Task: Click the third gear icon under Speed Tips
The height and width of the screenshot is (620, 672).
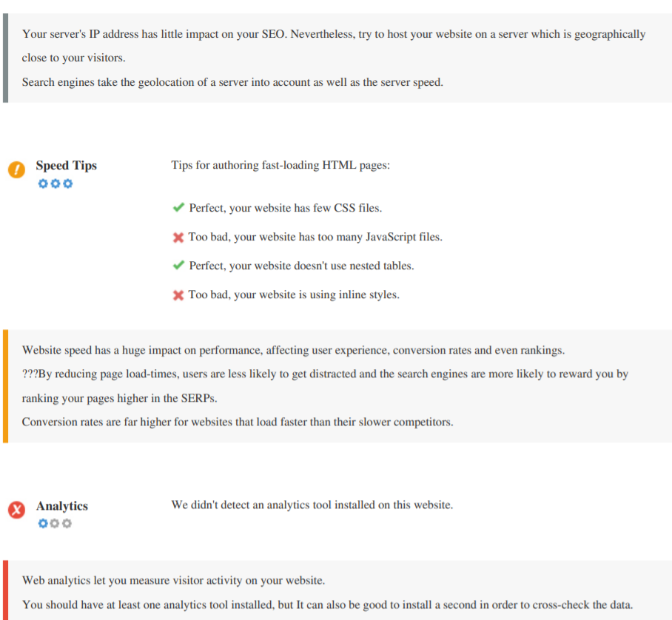Action: [68, 183]
